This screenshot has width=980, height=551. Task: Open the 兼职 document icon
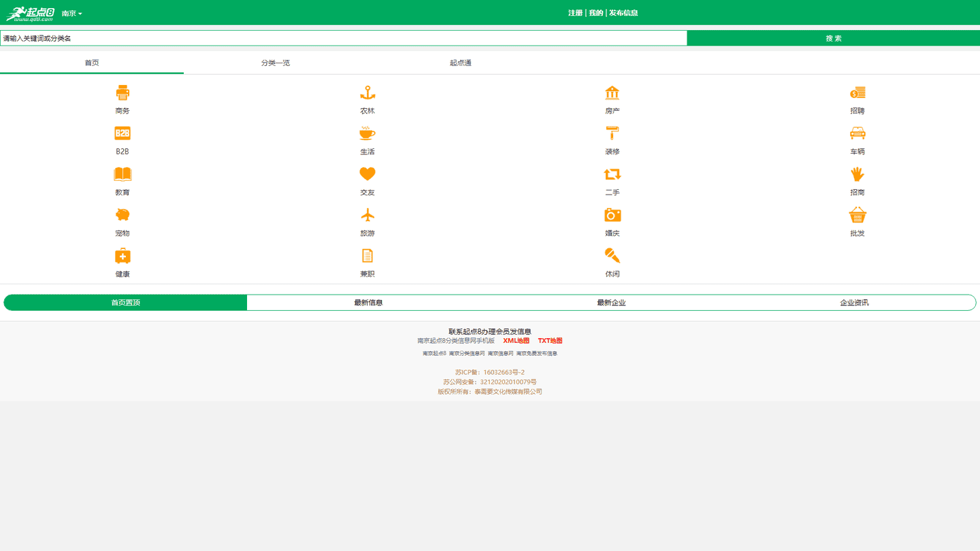367,256
